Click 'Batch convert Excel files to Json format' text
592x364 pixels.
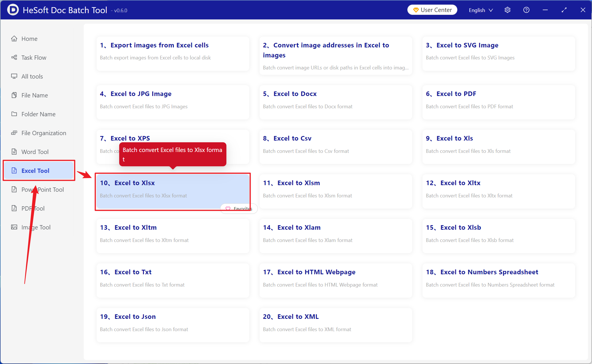pos(144,329)
